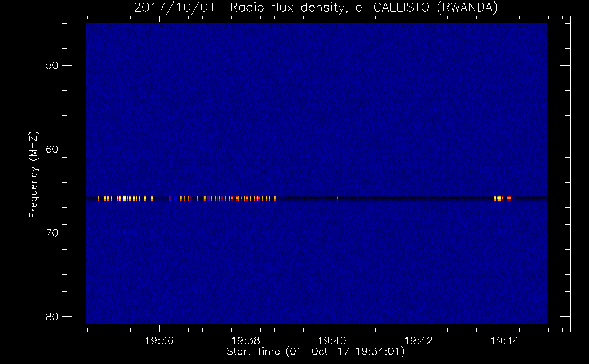Click the time tick label '19:36'

159,341
